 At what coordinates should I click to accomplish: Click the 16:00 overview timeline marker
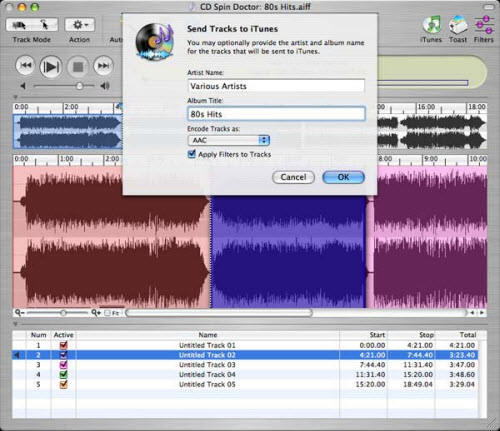pos(426,107)
